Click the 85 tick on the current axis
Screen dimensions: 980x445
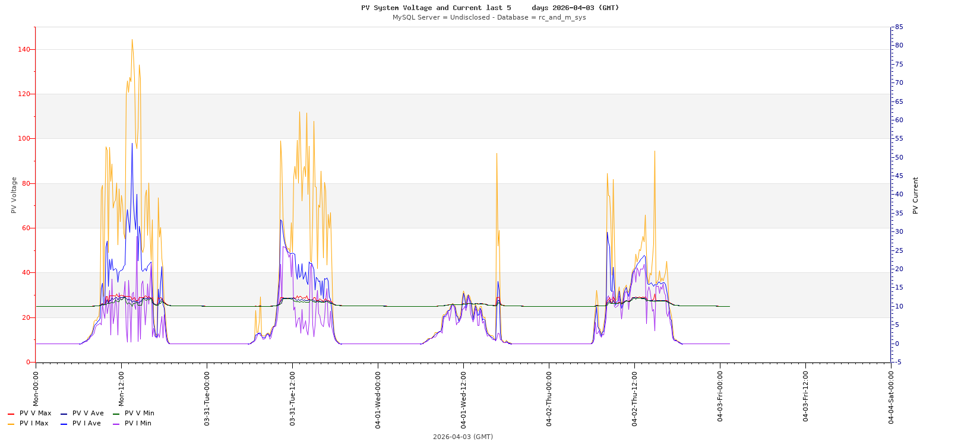[x=899, y=27]
